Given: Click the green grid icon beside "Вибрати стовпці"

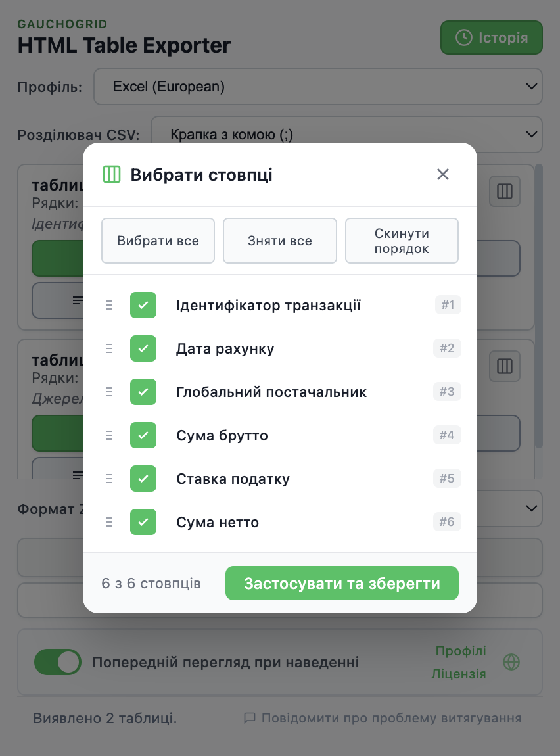Looking at the screenshot, I should [x=112, y=174].
